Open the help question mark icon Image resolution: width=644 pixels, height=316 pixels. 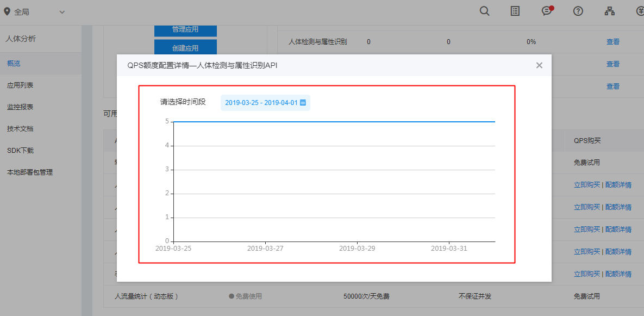click(578, 11)
